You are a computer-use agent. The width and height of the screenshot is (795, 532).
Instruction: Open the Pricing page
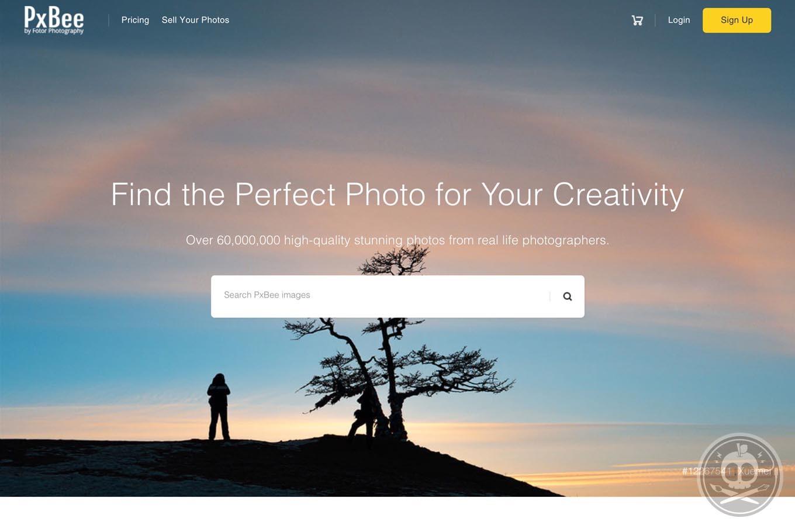tap(135, 20)
